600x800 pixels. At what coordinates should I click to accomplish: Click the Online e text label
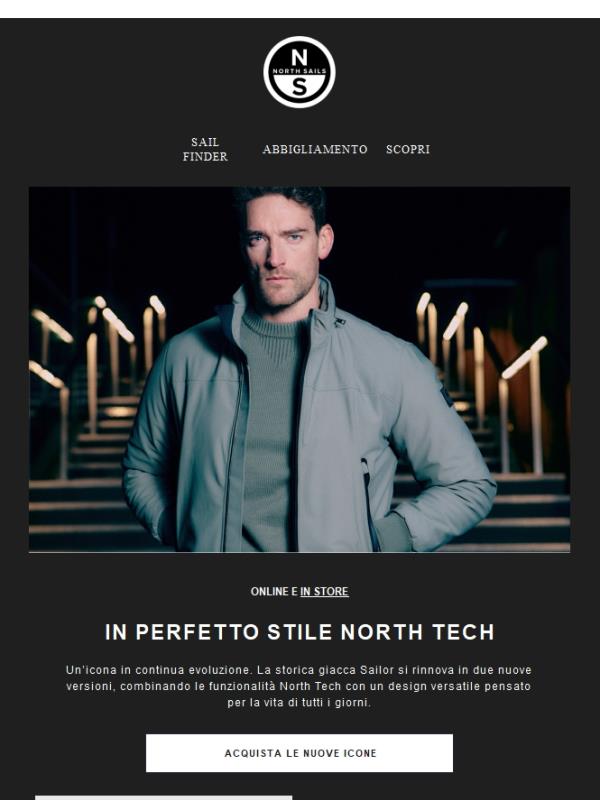pyautogui.click(x=274, y=591)
